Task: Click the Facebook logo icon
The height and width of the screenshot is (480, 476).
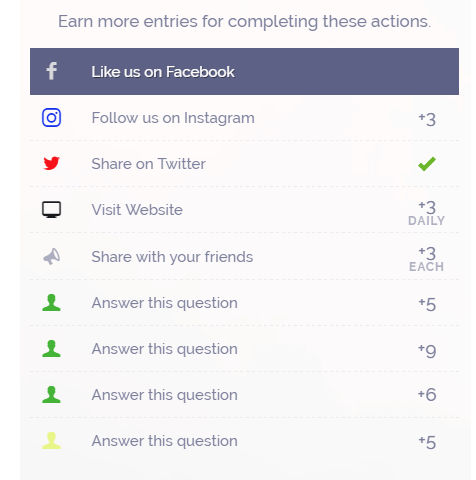Action: click(52, 71)
